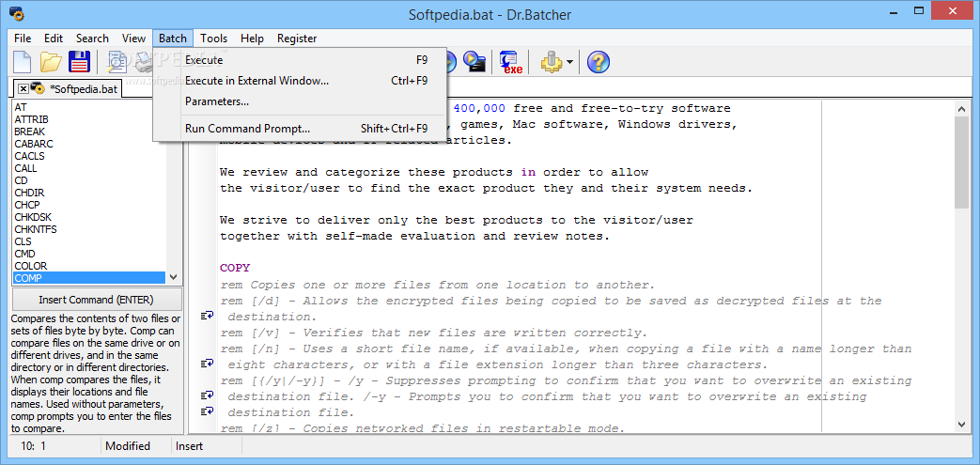Select CABARC in the command list

point(89,144)
